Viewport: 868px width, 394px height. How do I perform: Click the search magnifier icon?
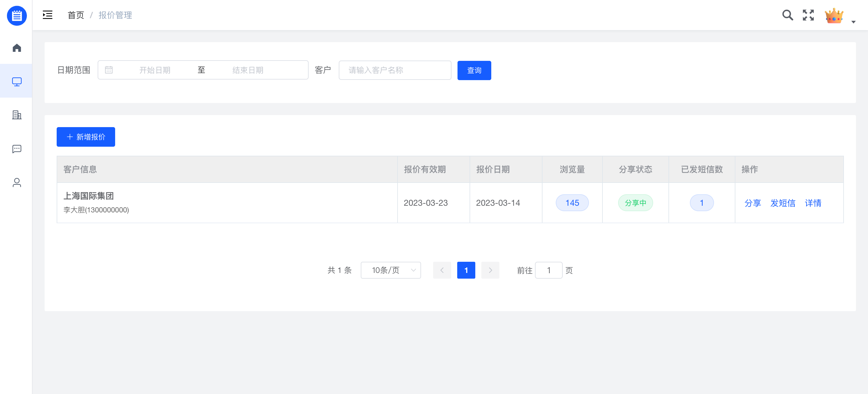(787, 15)
